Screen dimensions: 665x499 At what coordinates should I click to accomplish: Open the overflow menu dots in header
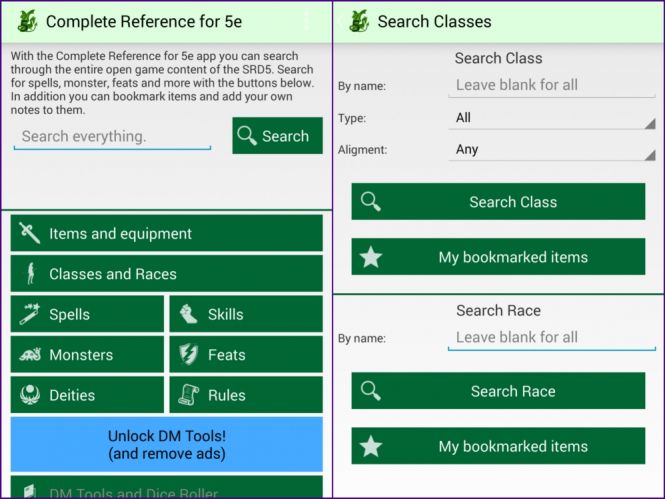tap(307, 21)
